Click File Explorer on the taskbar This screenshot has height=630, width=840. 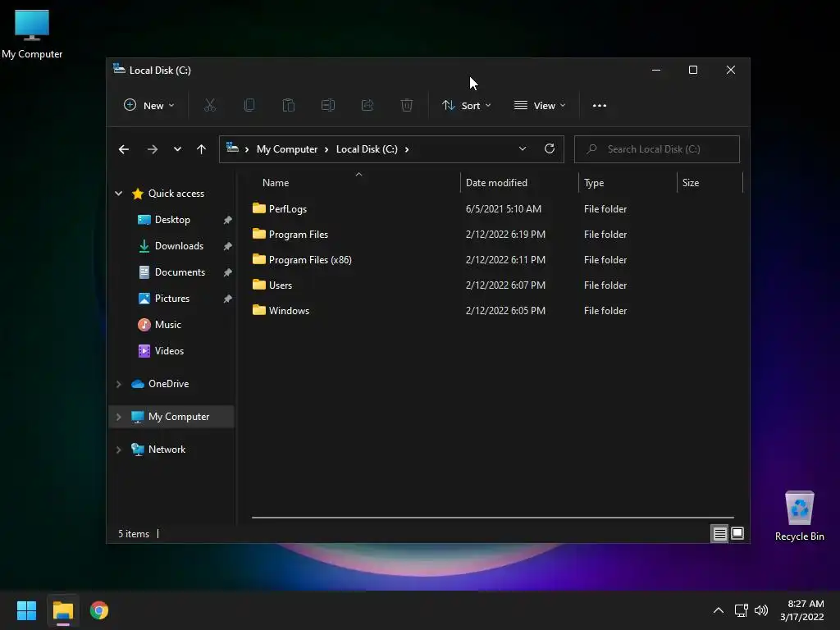63,610
